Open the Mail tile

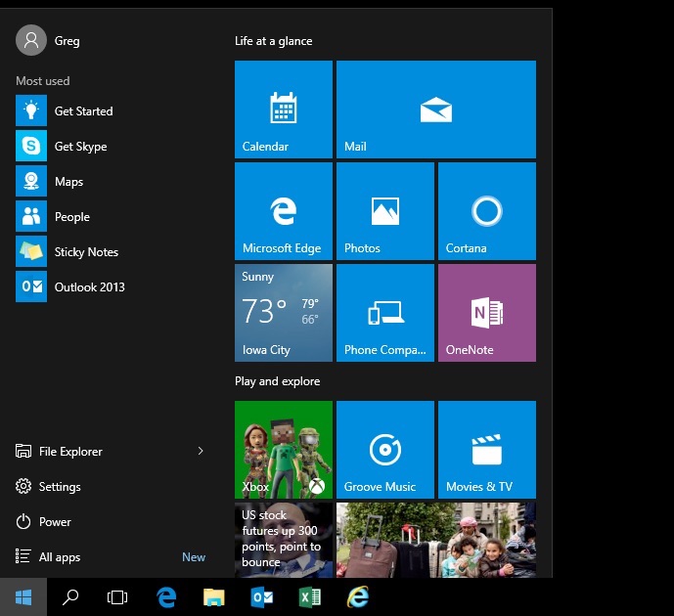pos(435,110)
